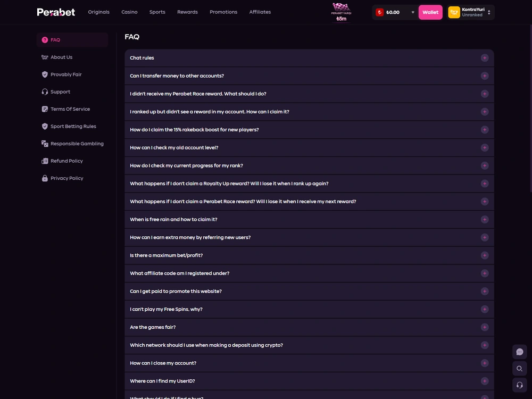Image resolution: width=532 pixels, height=399 pixels.
Task: Open the Refund Policy page link
Action: point(67,161)
